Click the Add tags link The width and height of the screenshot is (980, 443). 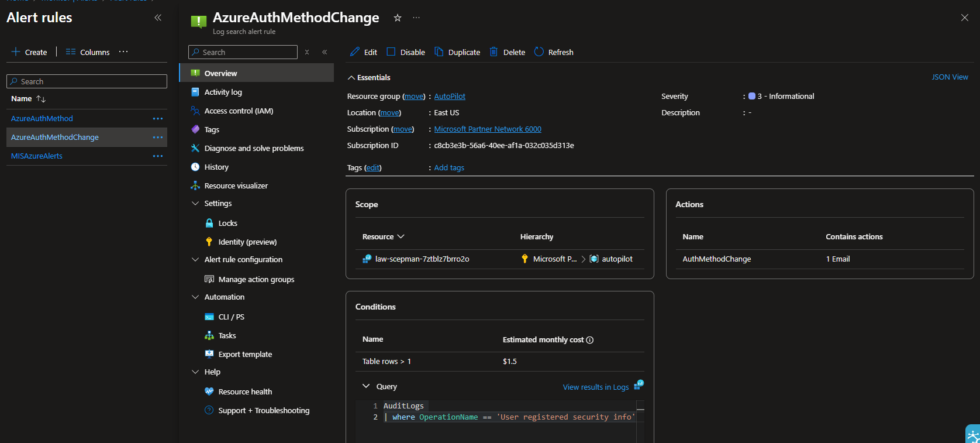[449, 167]
